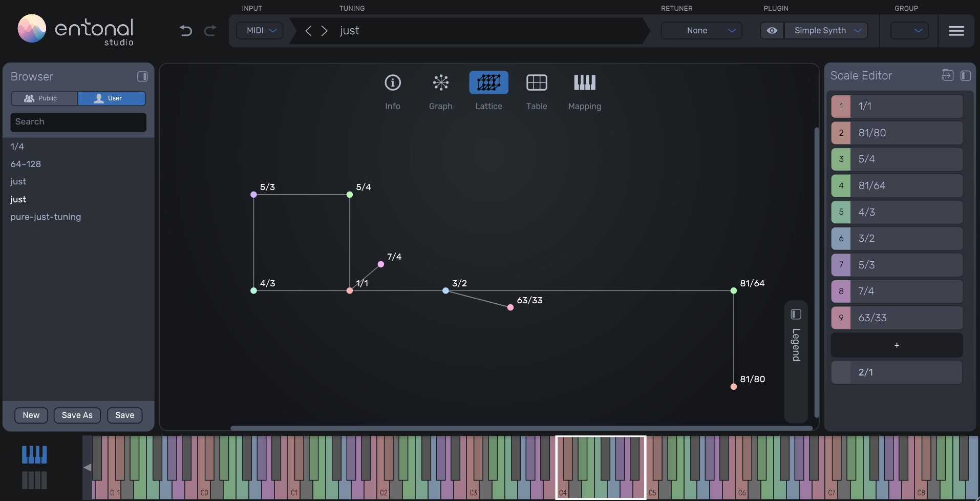Click the Search input field
Screen dimensions: 980x501
78,122
